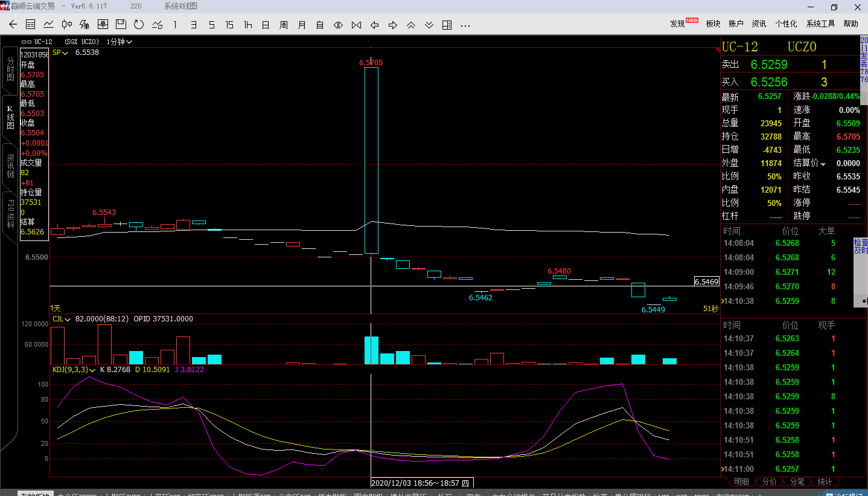868x496 pixels.
Task: Click the double up chevron icon
Action: (x=410, y=25)
